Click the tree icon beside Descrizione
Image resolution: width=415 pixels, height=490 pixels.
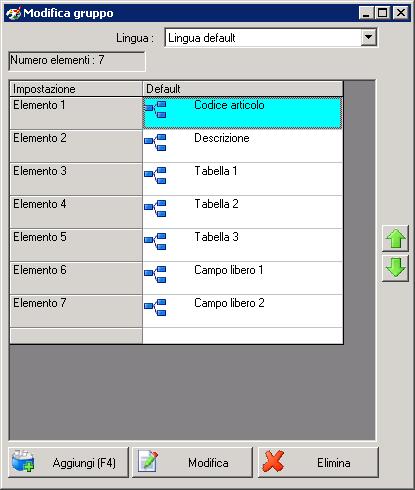click(x=155, y=142)
